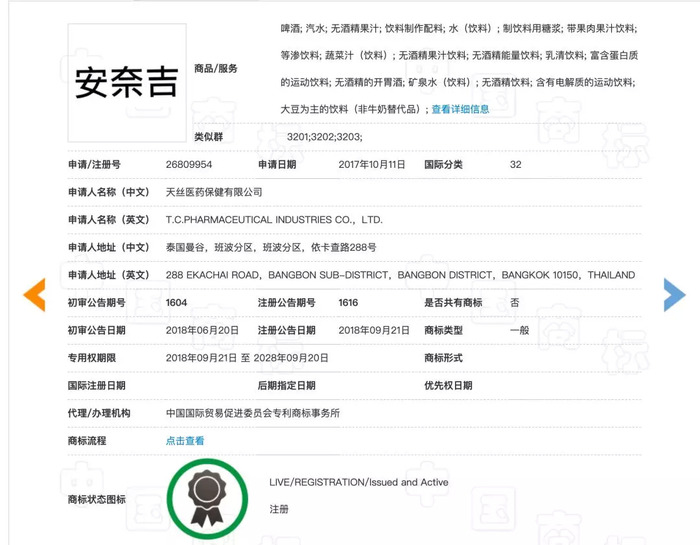Go to next trademark with blue arrow
Image resolution: width=700 pixels, height=545 pixels.
pyautogui.click(x=674, y=294)
